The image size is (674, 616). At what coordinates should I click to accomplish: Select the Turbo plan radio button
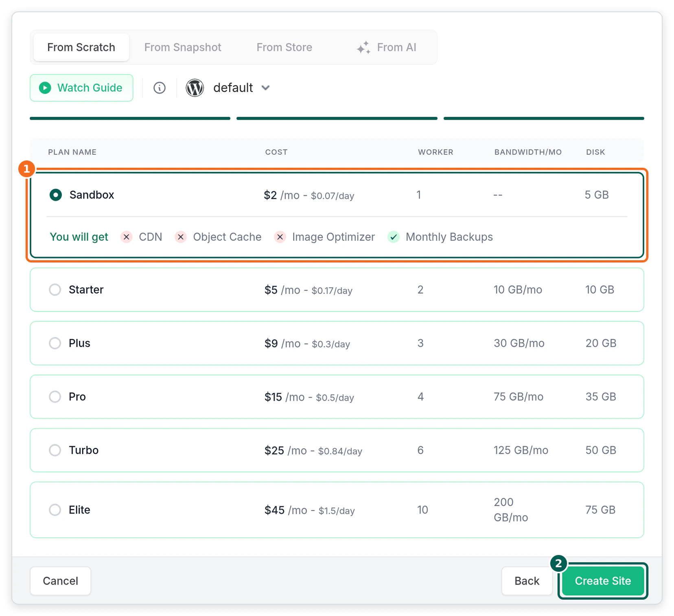(55, 450)
